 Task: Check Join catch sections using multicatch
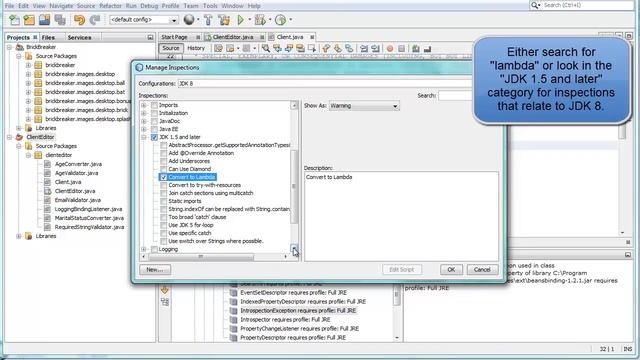[x=163, y=193]
